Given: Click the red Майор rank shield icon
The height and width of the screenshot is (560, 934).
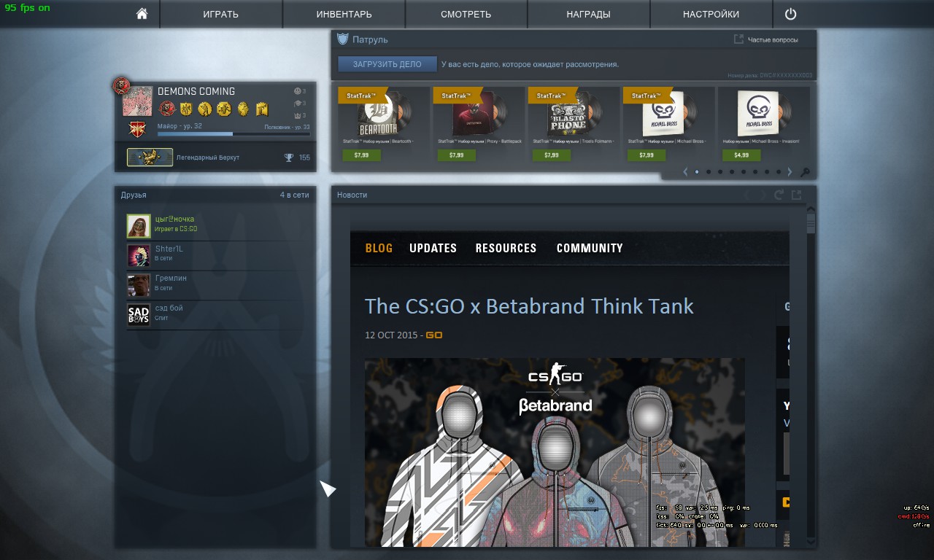Looking at the screenshot, I should pos(137,129).
